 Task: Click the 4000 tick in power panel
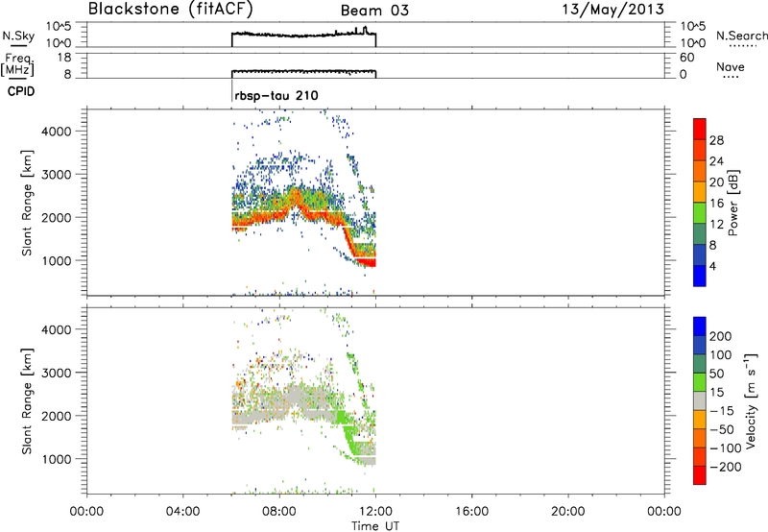click(56, 132)
